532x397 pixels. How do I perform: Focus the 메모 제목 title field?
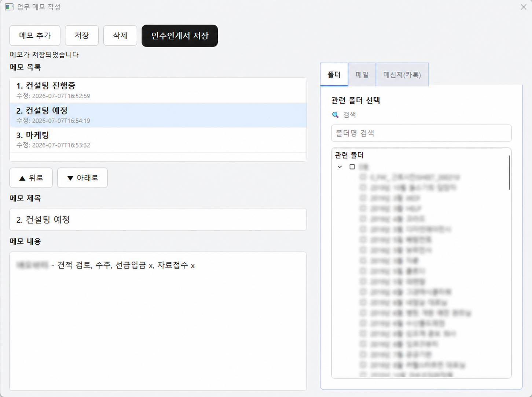(158, 219)
